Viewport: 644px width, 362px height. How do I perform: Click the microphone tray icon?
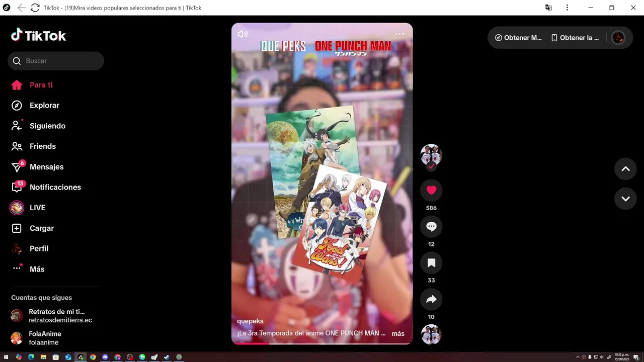[590, 357]
